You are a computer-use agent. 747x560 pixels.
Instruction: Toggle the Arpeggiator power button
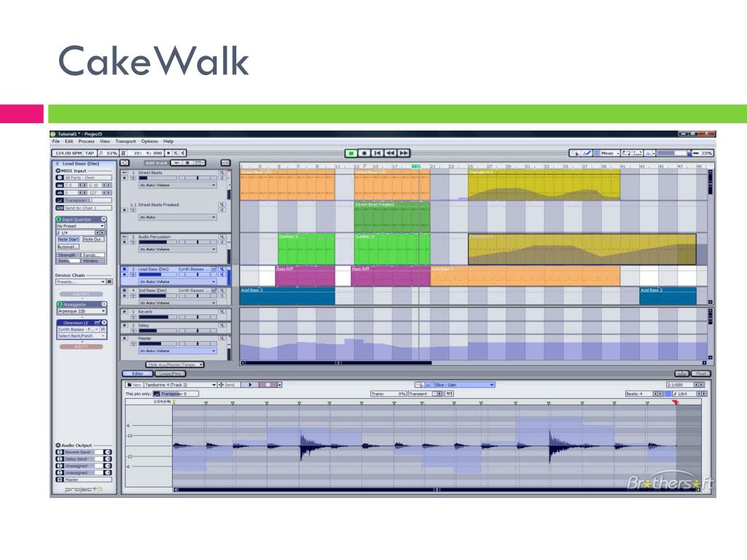coord(60,304)
